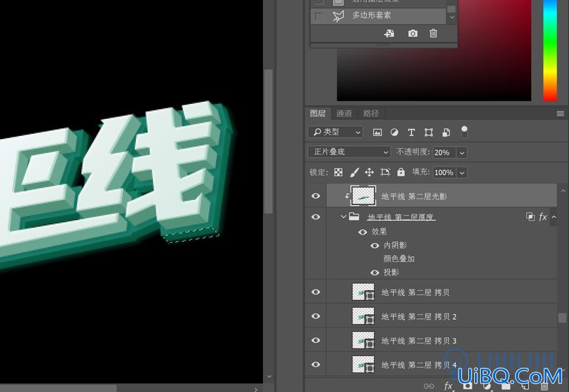Filter layers by adjustment layer icon

[394, 133]
